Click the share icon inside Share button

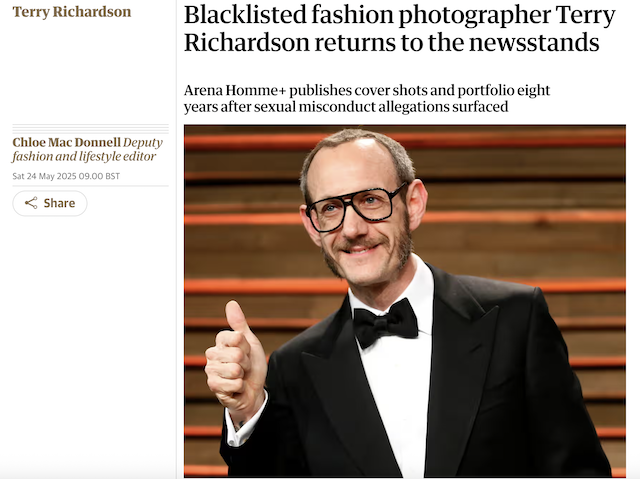point(31,203)
